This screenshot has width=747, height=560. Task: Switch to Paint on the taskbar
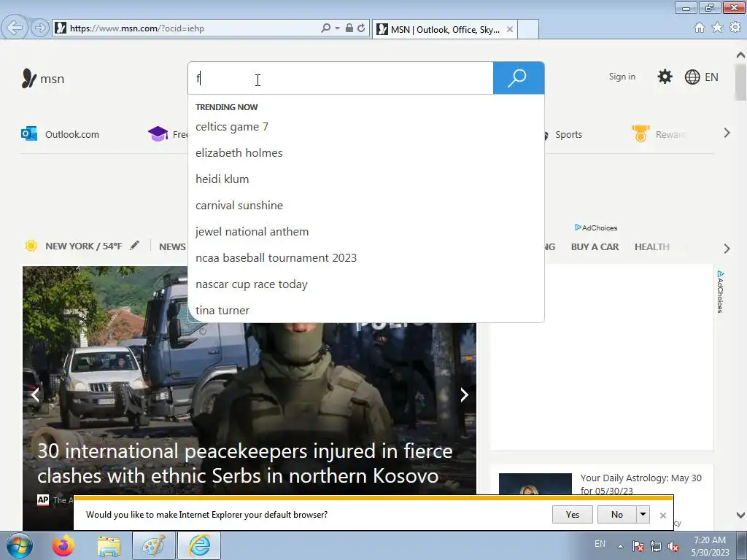click(154, 545)
